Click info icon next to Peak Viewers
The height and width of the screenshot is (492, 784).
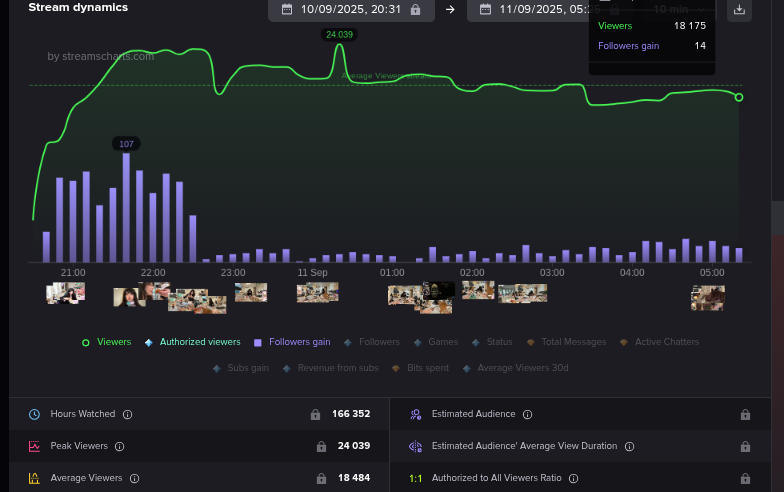[x=119, y=446]
